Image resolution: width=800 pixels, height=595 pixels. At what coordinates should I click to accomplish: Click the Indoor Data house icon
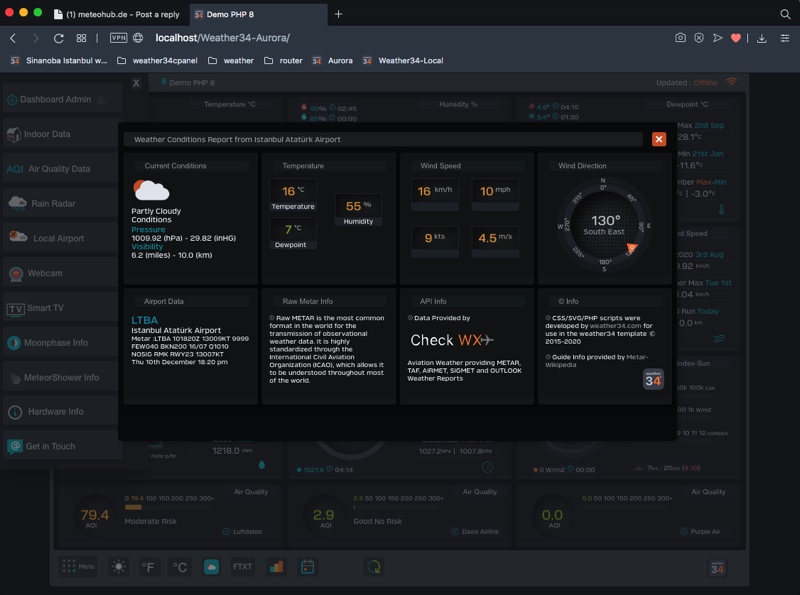coord(14,134)
